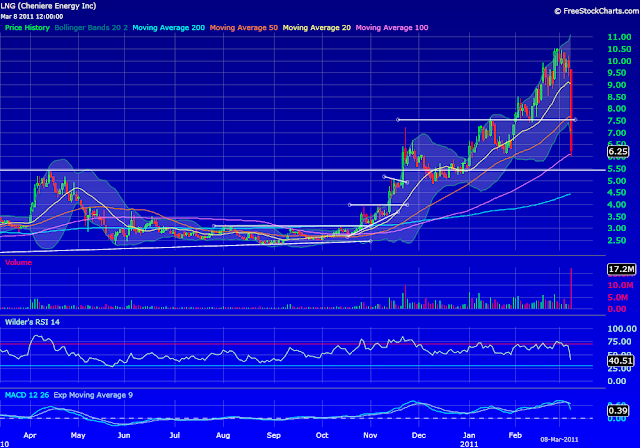Select the Moving Average 200 legend label
This screenshot has height=448, width=640.
[169, 28]
